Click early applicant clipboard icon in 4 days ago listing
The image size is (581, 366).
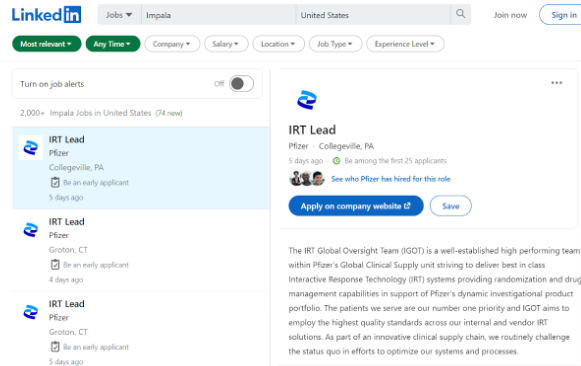(55, 264)
